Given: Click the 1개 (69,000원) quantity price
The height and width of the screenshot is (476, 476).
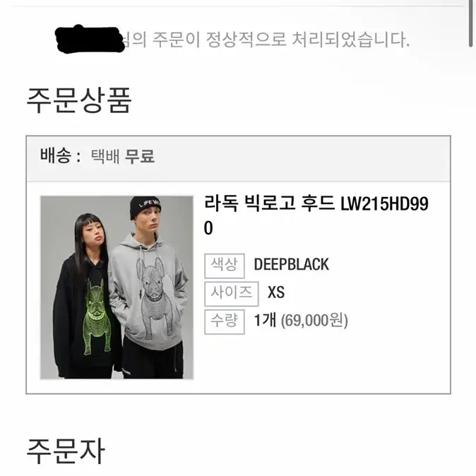Looking at the screenshot, I should point(301,321).
